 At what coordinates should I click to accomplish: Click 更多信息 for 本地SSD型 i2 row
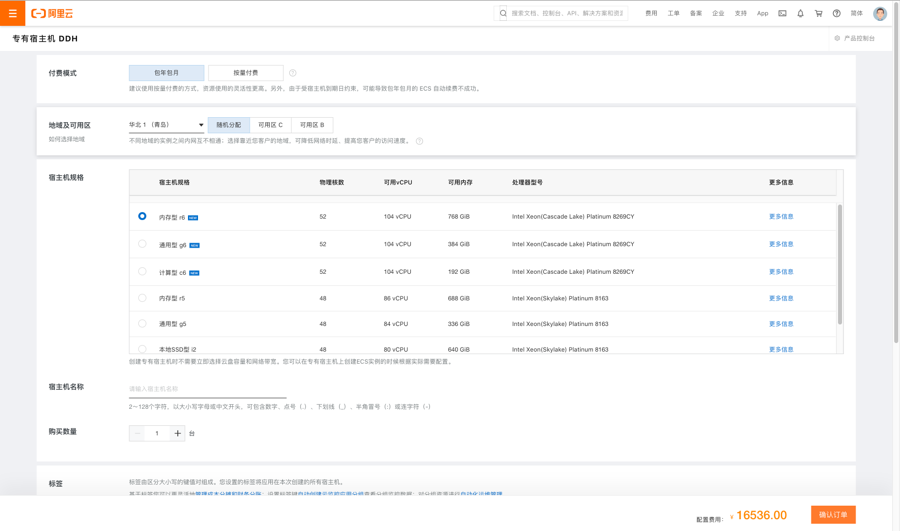click(x=781, y=349)
